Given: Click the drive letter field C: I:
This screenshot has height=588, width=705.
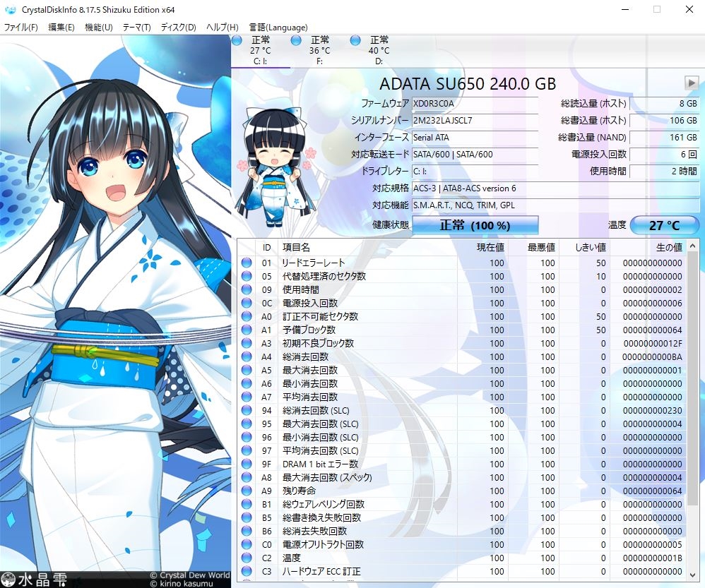Looking at the screenshot, I should coord(475,171).
